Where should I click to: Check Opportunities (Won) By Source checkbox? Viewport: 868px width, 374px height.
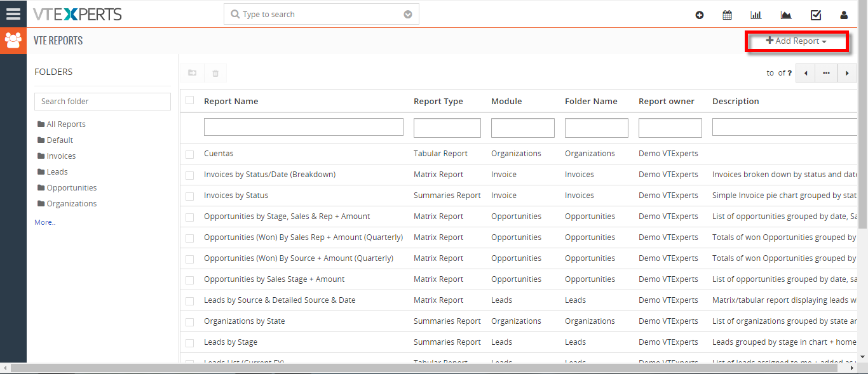pos(189,259)
